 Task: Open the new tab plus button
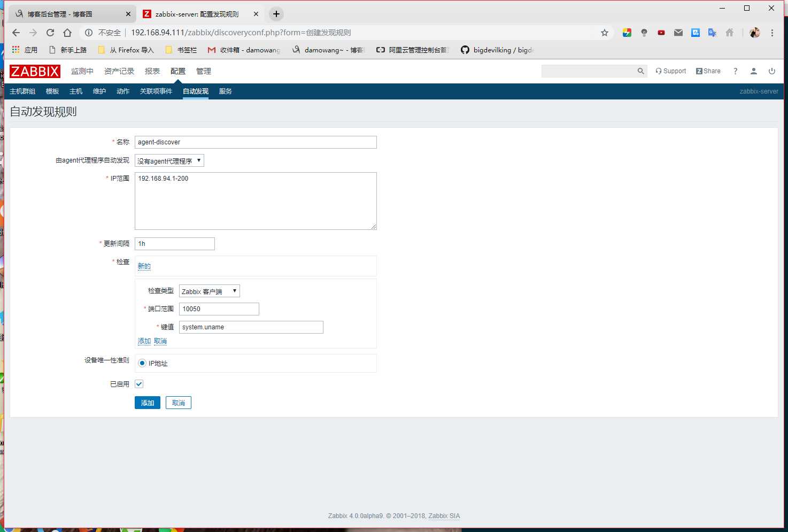(276, 14)
